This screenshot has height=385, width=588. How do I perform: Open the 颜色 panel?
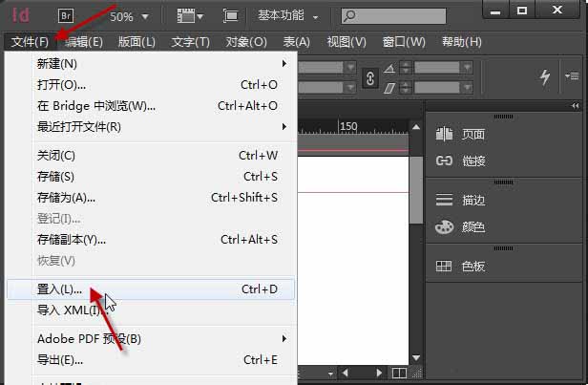[461, 227]
